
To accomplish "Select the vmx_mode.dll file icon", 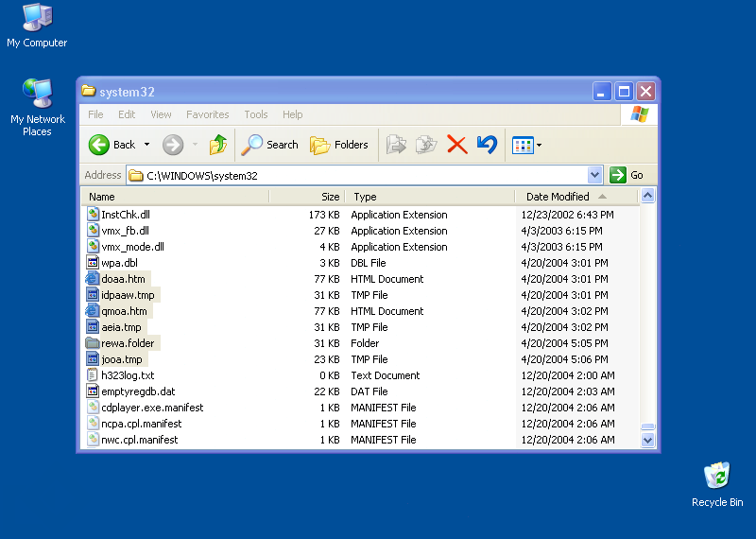I will (x=93, y=246).
